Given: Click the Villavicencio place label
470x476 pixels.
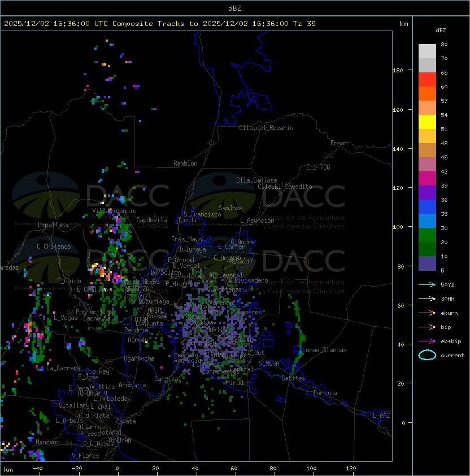Looking at the screenshot, I should (114, 211).
